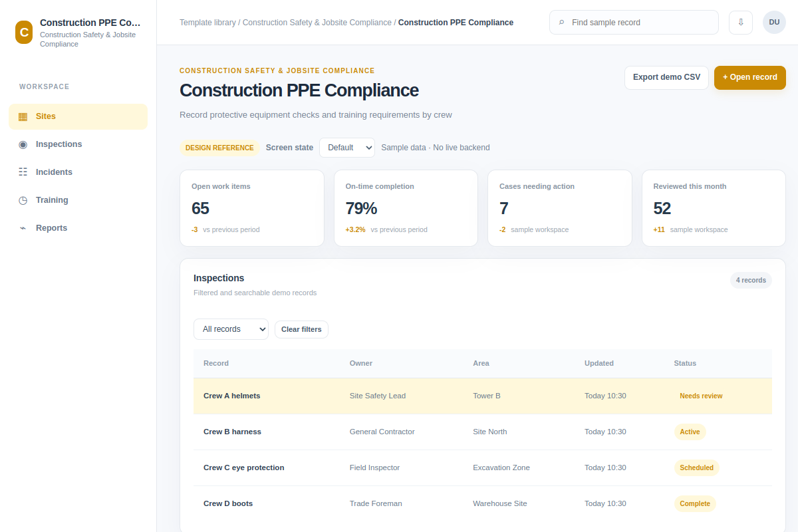Click the Area column header
Screen dimensions: 798x532
(481, 363)
